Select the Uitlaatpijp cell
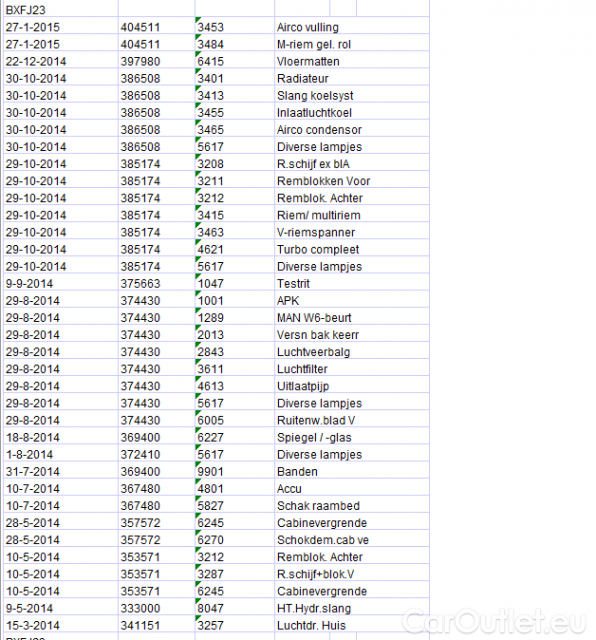The height and width of the screenshot is (640, 596). point(352,384)
